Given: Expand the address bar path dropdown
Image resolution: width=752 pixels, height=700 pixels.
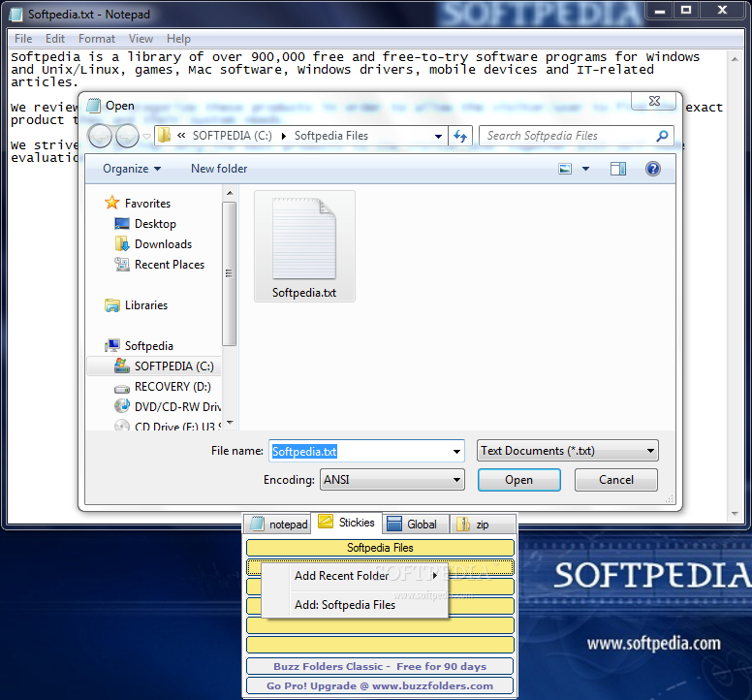Looking at the screenshot, I should pos(438,137).
